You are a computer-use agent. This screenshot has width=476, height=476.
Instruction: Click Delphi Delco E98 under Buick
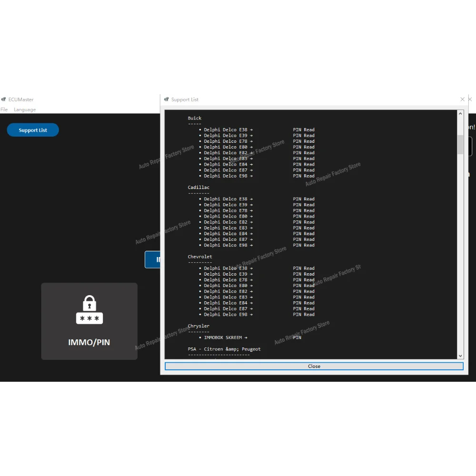pos(226,176)
